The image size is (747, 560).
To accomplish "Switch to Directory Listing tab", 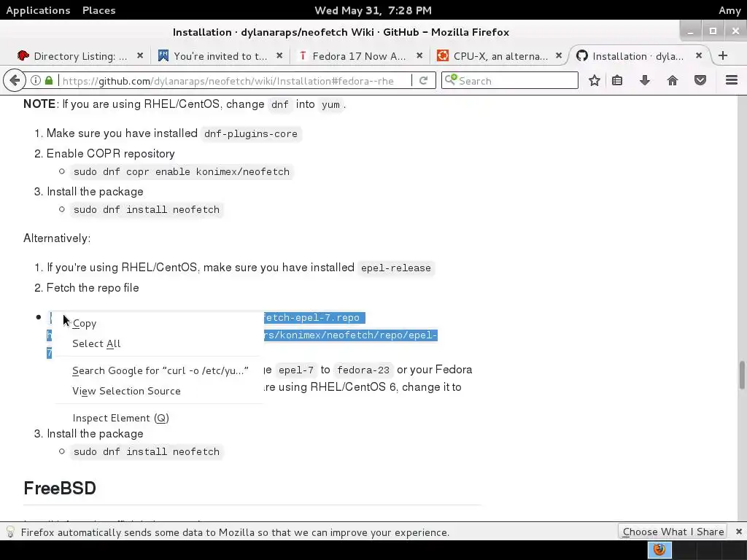I will tap(80, 56).
